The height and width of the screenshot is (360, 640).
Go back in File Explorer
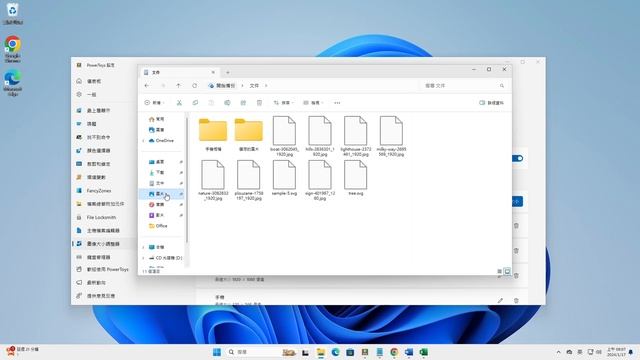point(147,86)
